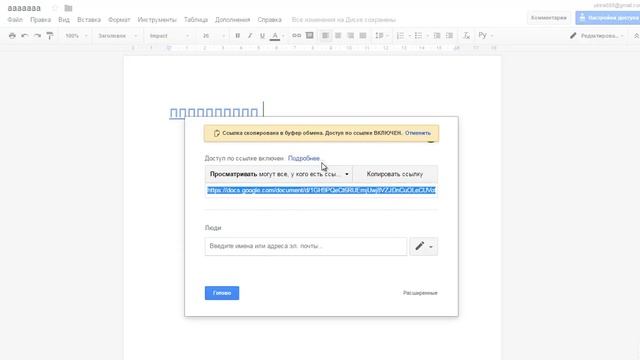This screenshot has height=360, width=640.
Task: Click the Подробнее link
Action: click(304, 158)
